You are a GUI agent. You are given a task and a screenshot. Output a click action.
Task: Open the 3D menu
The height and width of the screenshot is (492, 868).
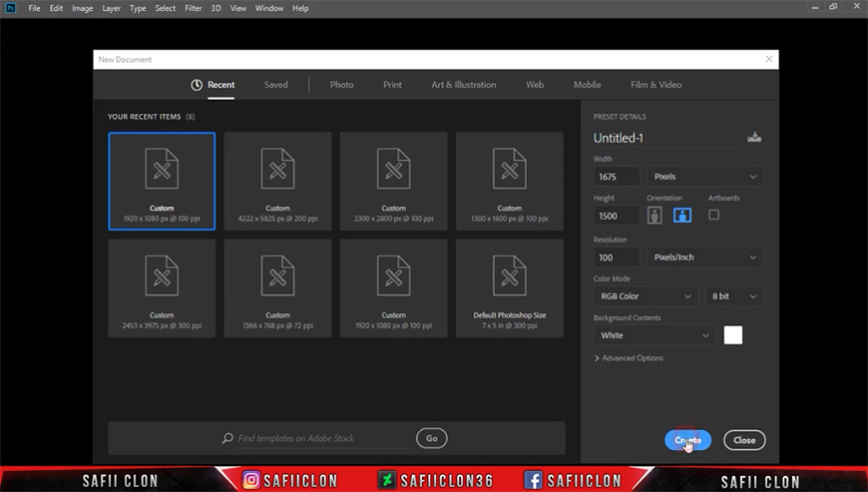click(x=216, y=8)
